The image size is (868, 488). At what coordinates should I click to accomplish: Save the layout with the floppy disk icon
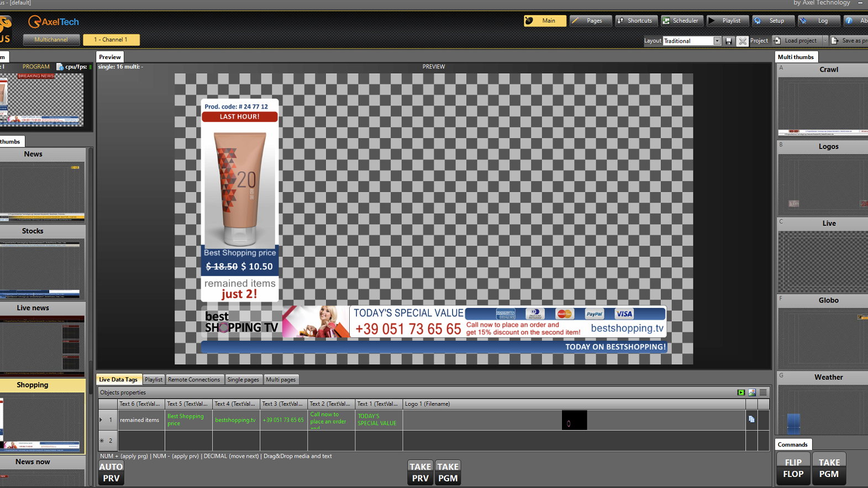pos(729,41)
